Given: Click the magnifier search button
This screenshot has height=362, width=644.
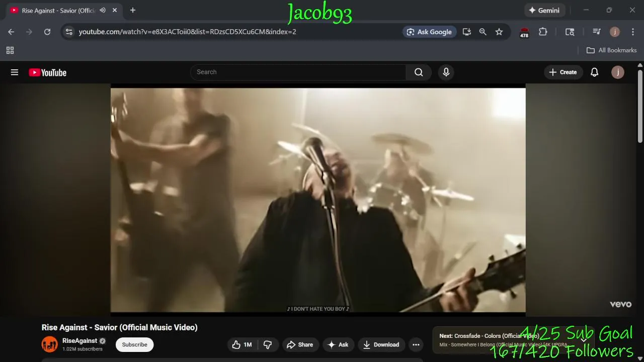Looking at the screenshot, I should [x=419, y=72].
